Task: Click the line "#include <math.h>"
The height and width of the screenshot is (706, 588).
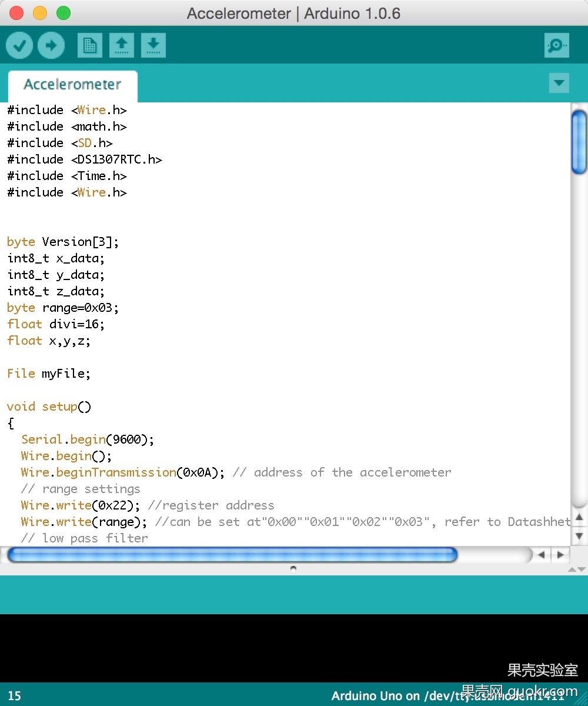Action: pyautogui.click(x=67, y=126)
